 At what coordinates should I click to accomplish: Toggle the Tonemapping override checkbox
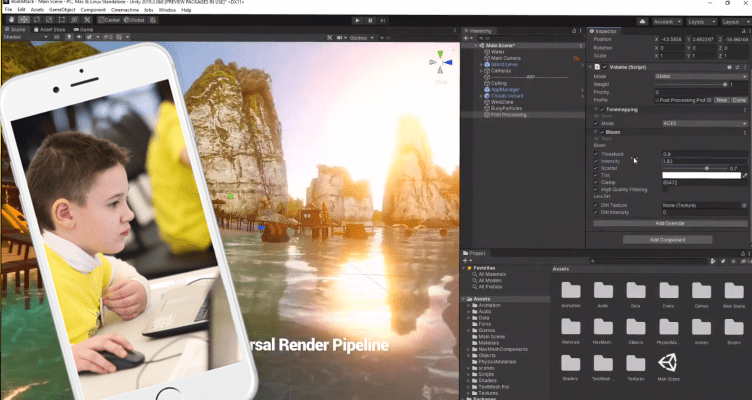(x=602, y=109)
